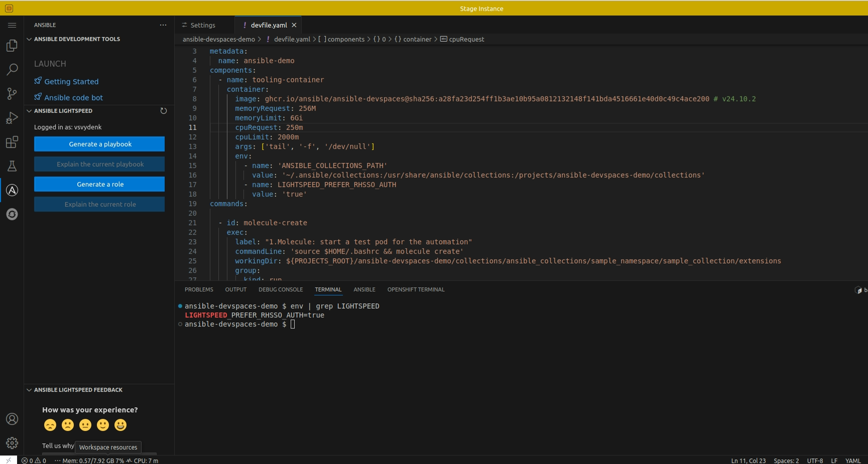This screenshot has width=868, height=464.
Task: Open the Manage settings gear
Action: click(x=12, y=443)
